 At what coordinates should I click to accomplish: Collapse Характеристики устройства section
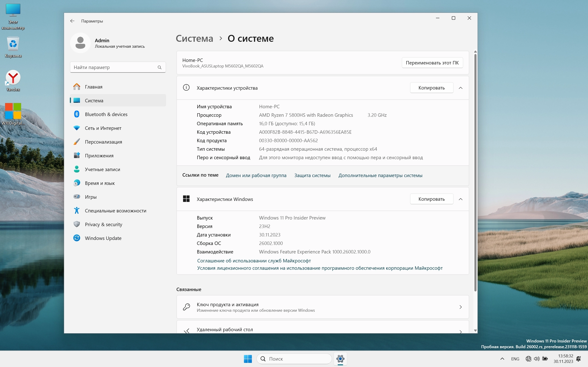point(461,88)
